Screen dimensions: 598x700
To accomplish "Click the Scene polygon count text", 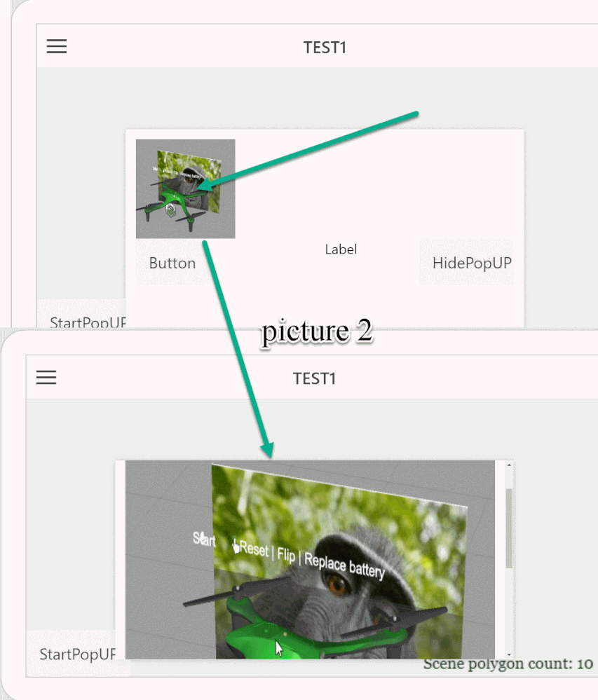I will [x=508, y=664].
